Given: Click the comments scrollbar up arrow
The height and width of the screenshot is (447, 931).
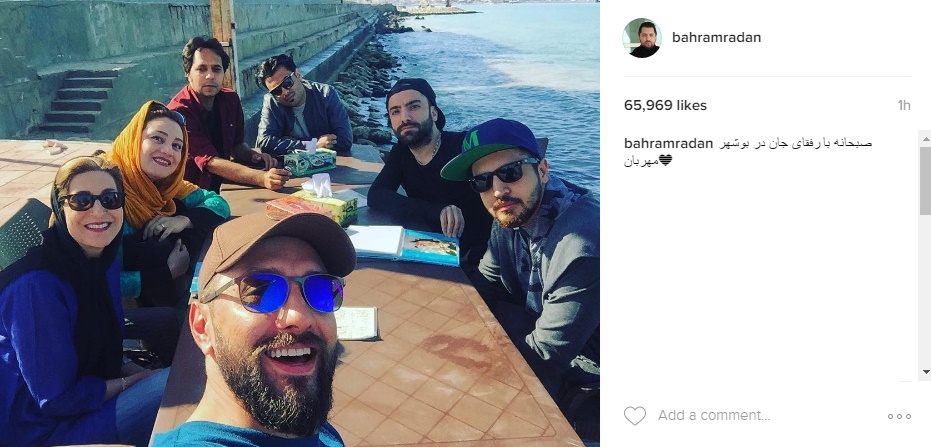Looking at the screenshot, I should pyautogui.click(x=925, y=138).
